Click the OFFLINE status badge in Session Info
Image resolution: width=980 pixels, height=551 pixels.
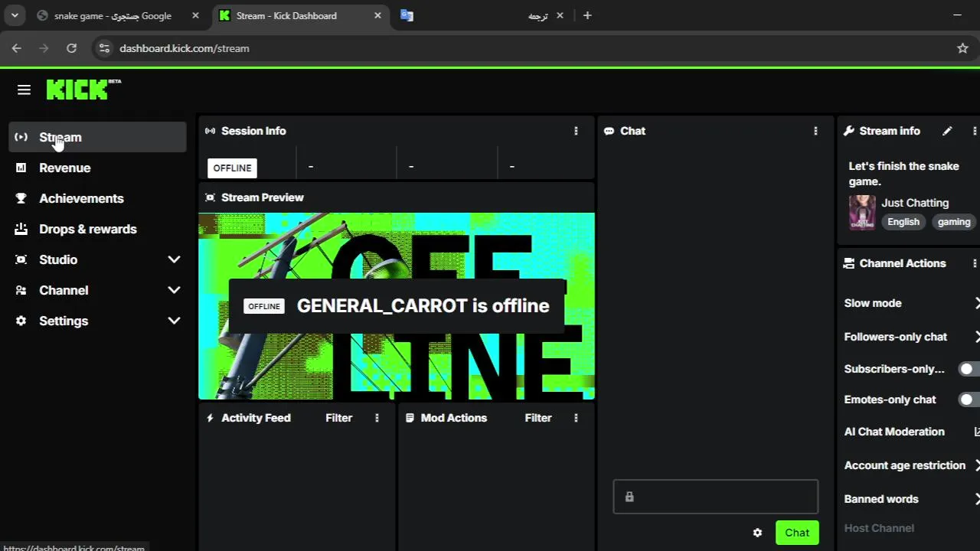pyautogui.click(x=232, y=168)
